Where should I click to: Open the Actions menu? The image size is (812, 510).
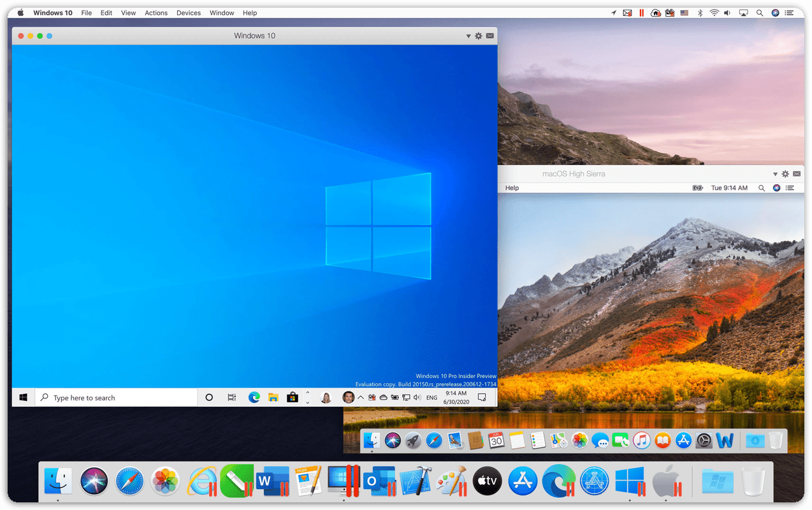point(156,13)
